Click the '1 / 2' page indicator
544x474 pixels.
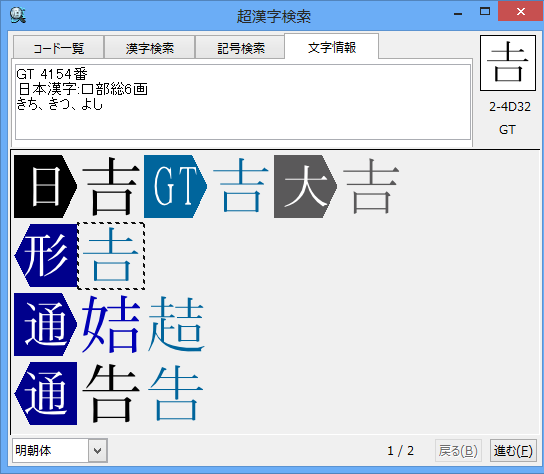tap(400, 451)
